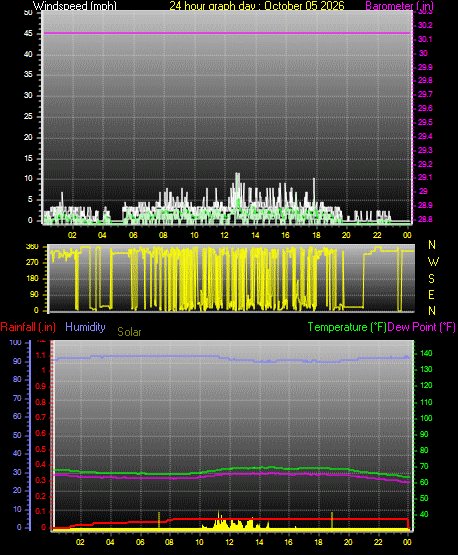The width and height of the screenshot is (458, 555).
Task: Click the 'S' compass direction letter
Action: (431, 279)
